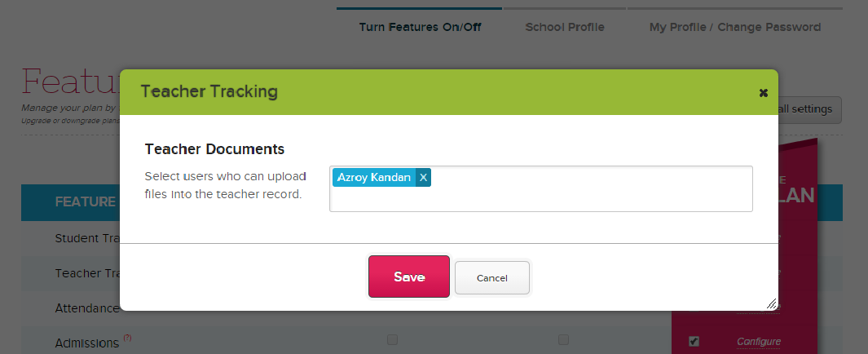Open the Admissions Configure link

pos(758,342)
